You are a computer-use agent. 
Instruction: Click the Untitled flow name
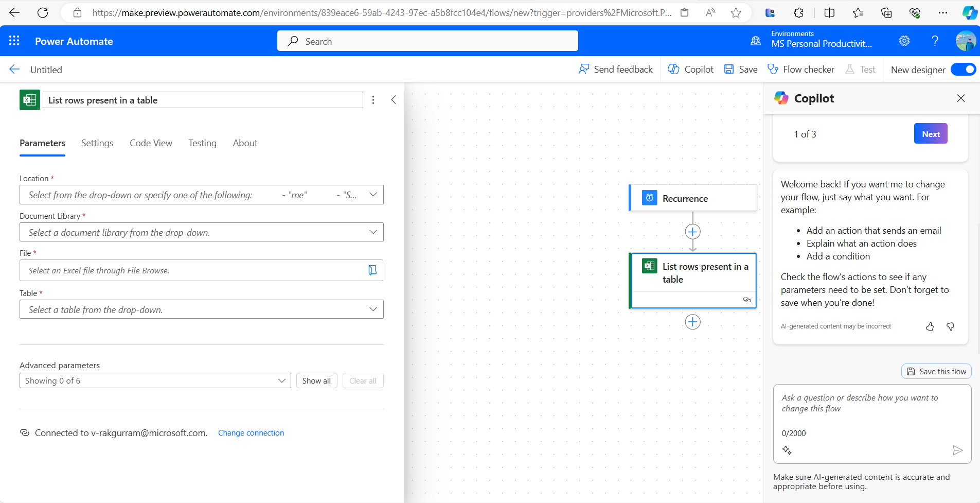[x=46, y=70]
